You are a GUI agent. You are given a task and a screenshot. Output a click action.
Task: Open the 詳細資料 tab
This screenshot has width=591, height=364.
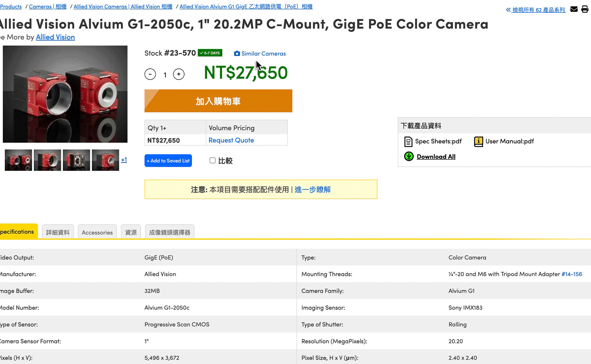[x=58, y=232]
